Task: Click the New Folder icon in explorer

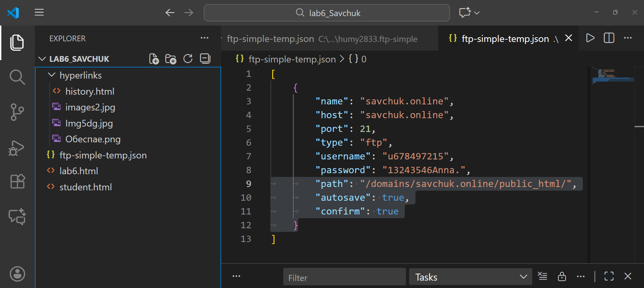Action: [x=171, y=59]
